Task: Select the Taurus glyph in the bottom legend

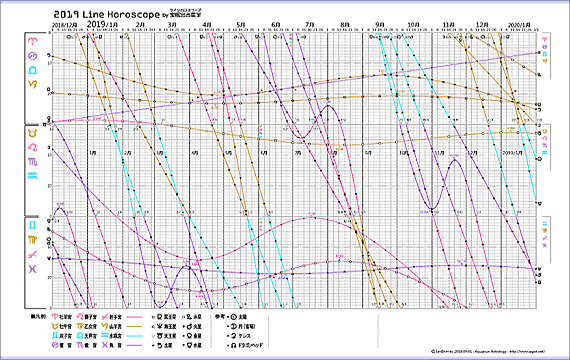Action: (x=55, y=326)
